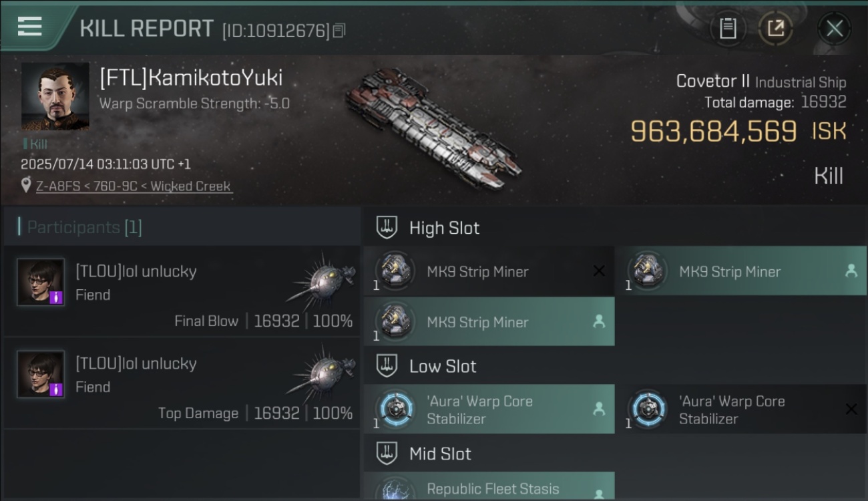Viewport: 868px width, 501px height.
Task: Click the Wicked Creek region link
Action: (191, 186)
